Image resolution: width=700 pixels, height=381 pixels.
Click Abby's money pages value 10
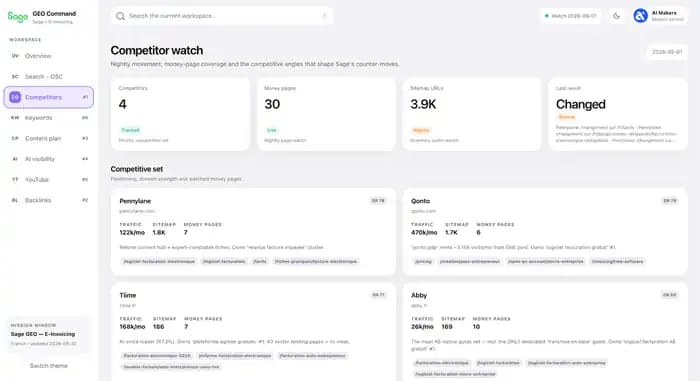476,327
